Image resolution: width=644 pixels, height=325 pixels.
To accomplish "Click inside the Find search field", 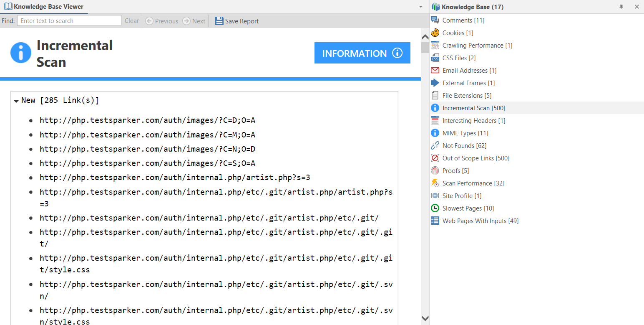I will [x=69, y=20].
